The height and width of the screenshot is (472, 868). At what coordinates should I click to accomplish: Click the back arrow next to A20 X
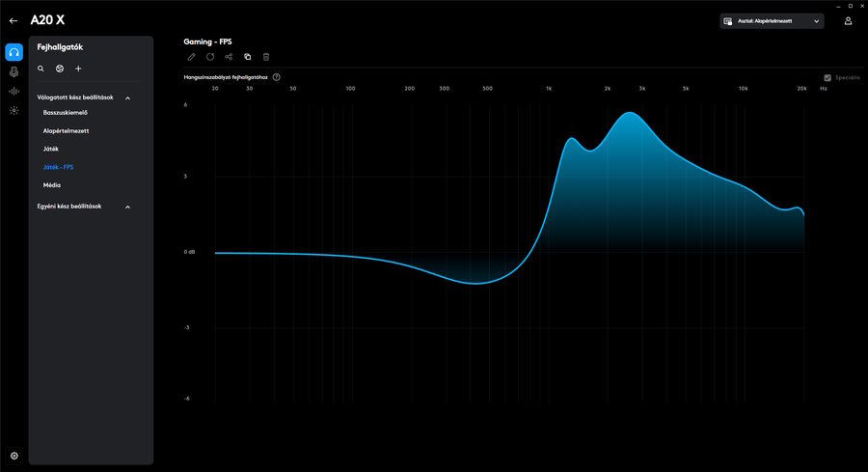point(14,20)
